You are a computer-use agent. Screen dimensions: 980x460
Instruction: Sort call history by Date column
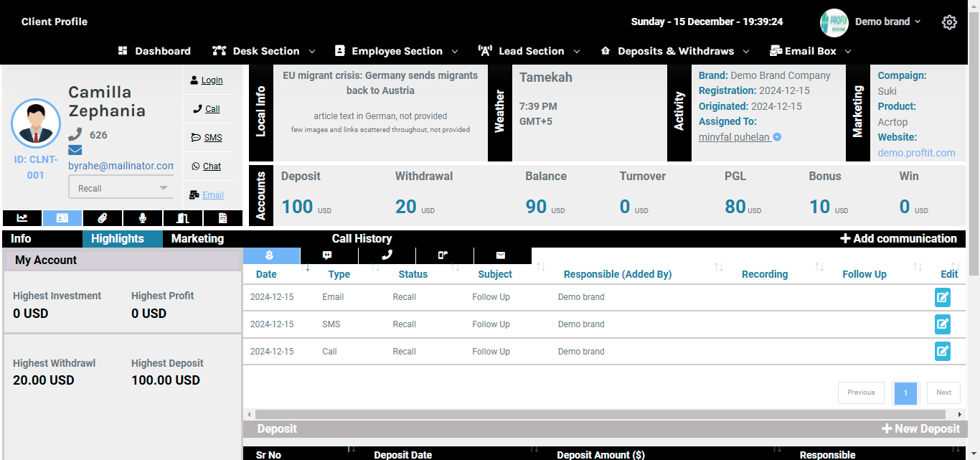tap(266, 274)
